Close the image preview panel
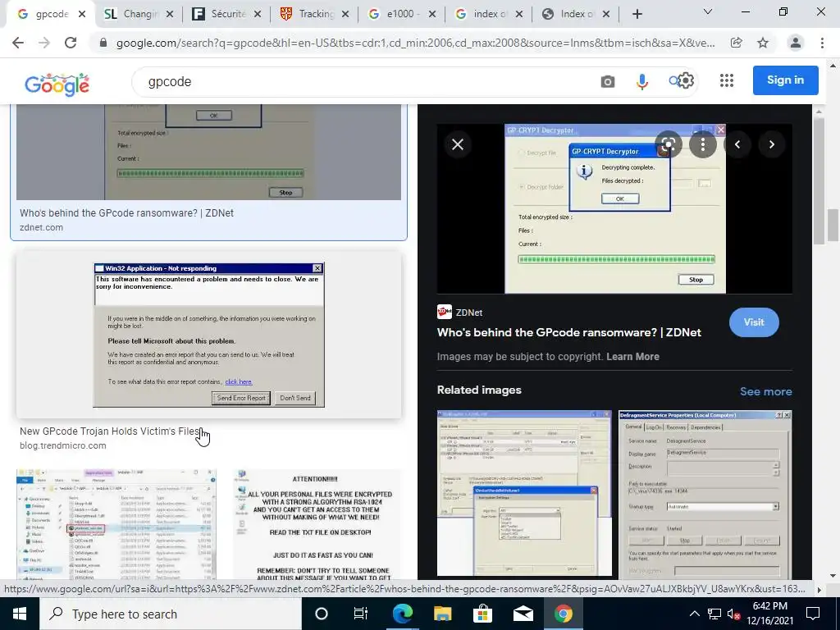The height and width of the screenshot is (630, 840). (x=458, y=144)
